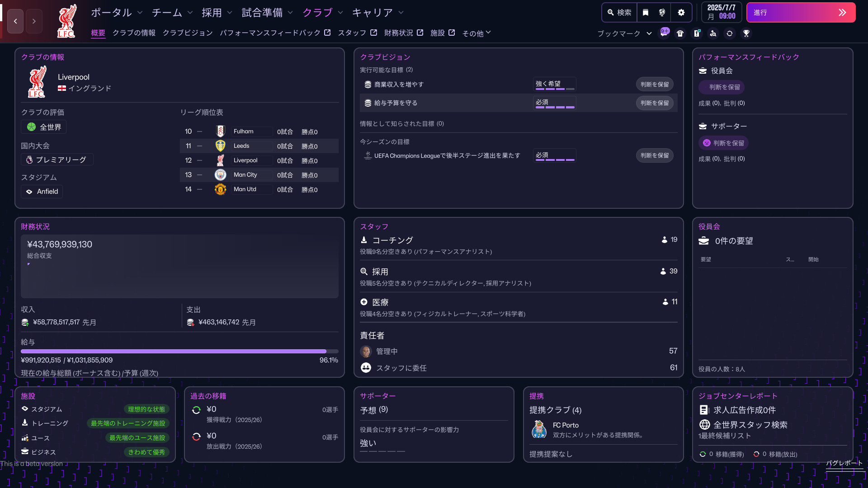Switch to the クラブビジョン tab
This screenshot has width=868, height=488.
pyautogui.click(x=188, y=33)
